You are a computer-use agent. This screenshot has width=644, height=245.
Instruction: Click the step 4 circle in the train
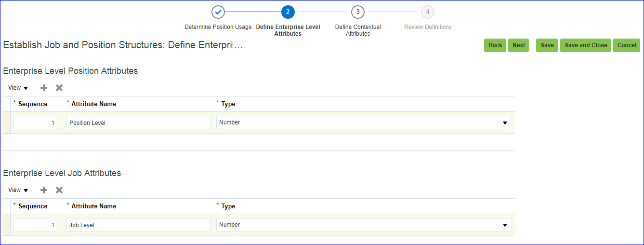427,12
